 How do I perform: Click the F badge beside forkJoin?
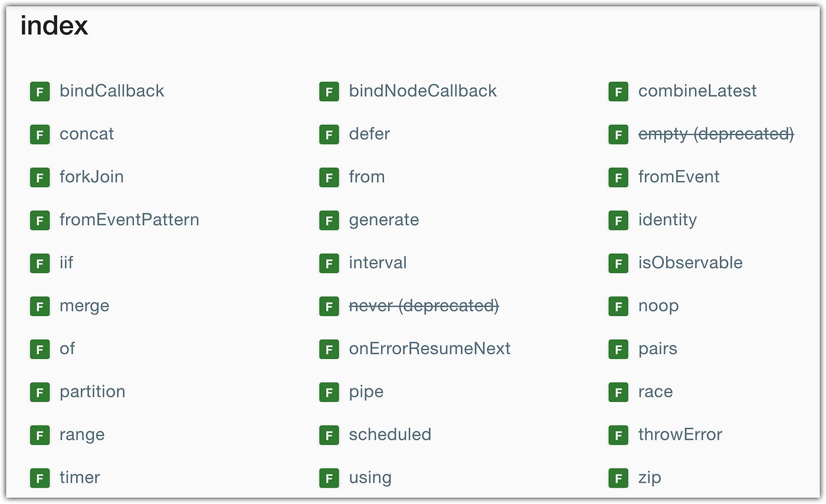coord(40,177)
